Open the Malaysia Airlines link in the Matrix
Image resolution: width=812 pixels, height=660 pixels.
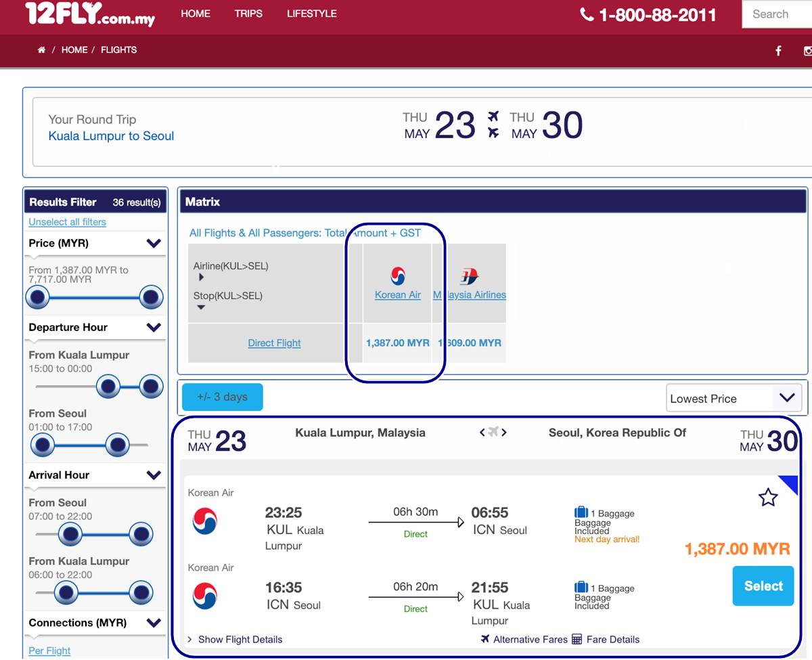pyautogui.click(x=470, y=295)
